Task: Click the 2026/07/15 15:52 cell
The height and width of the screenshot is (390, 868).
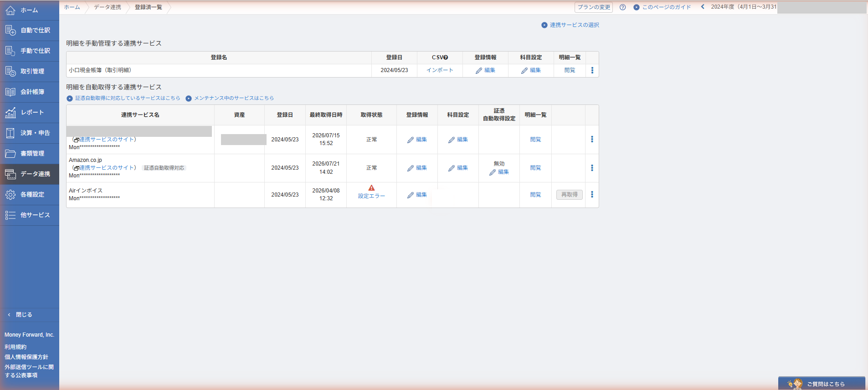Action: [326, 139]
